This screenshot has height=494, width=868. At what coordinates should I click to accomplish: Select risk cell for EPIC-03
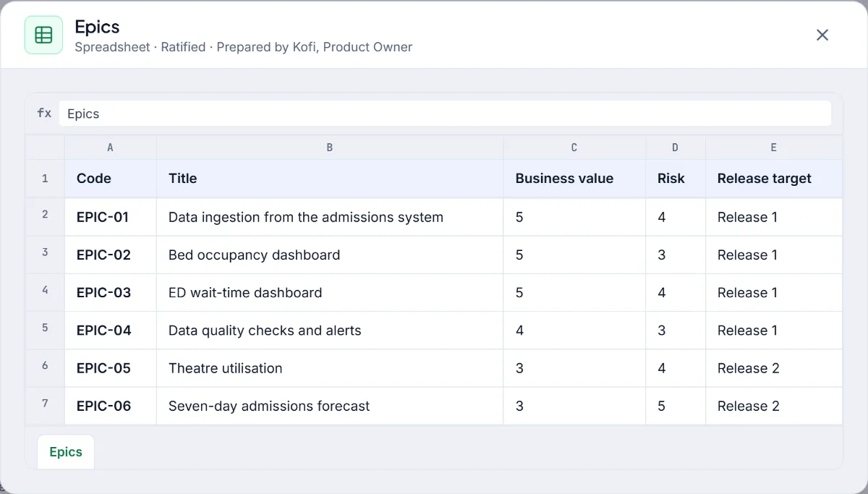(x=676, y=292)
